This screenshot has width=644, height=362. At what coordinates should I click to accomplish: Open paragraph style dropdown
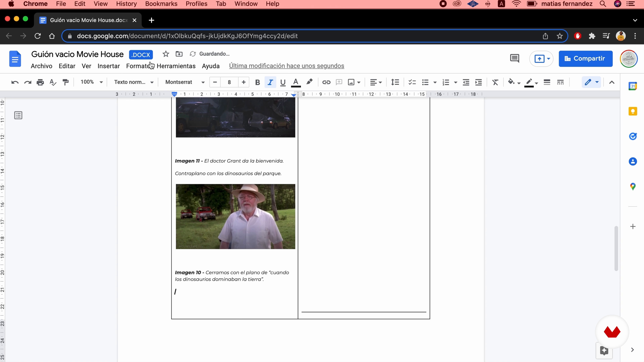pos(134,82)
